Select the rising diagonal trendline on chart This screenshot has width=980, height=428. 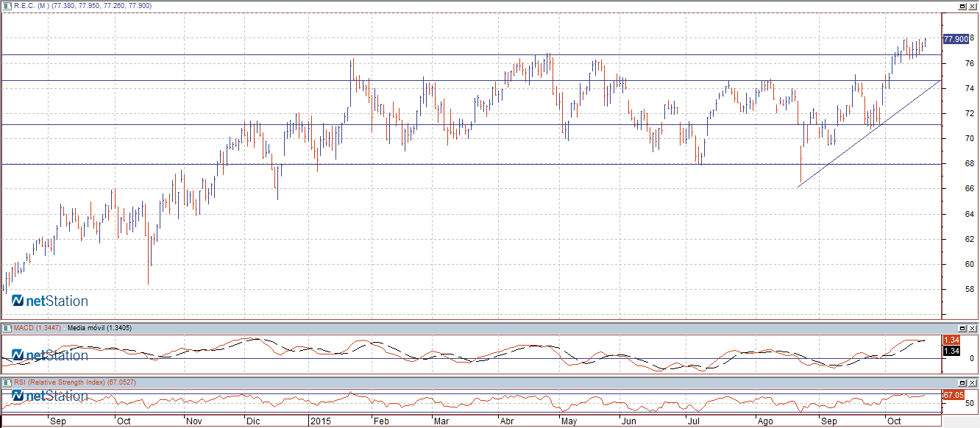(x=868, y=134)
